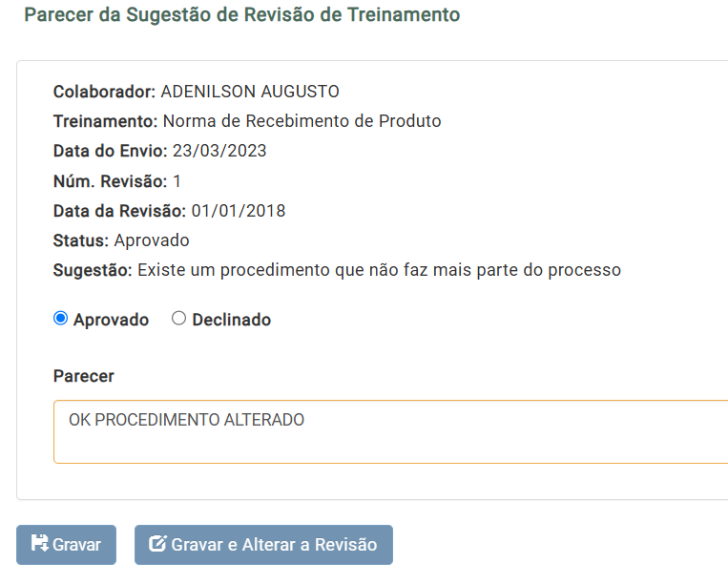Click the Colaborador bold label
The width and height of the screenshot is (728, 584).
pyautogui.click(x=104, y=92)
